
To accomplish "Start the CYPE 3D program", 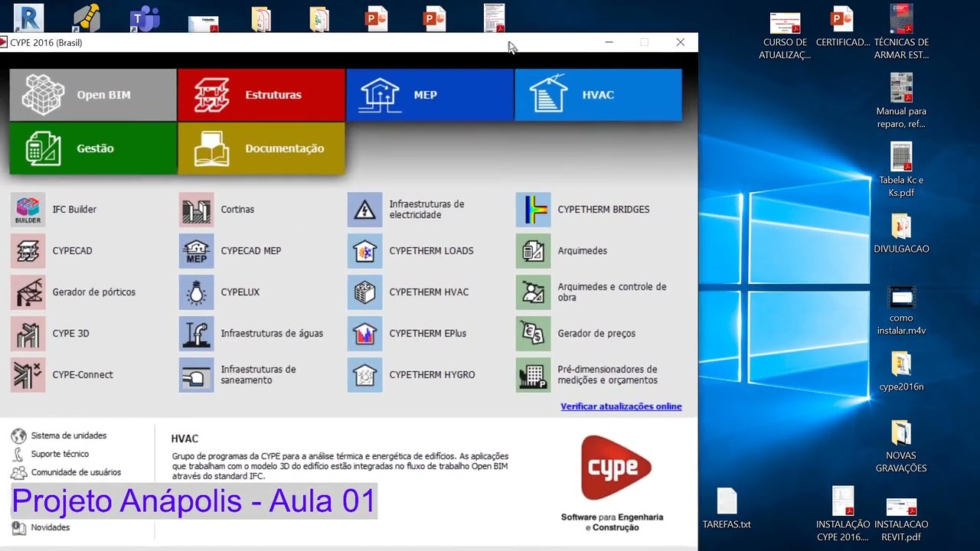I will pos(28,334).
